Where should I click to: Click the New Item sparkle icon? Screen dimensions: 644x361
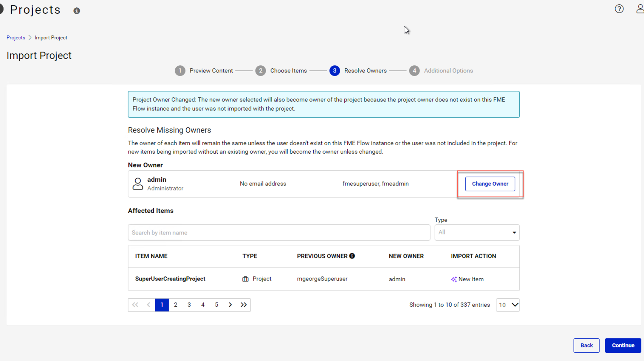(x=454, y=279)
